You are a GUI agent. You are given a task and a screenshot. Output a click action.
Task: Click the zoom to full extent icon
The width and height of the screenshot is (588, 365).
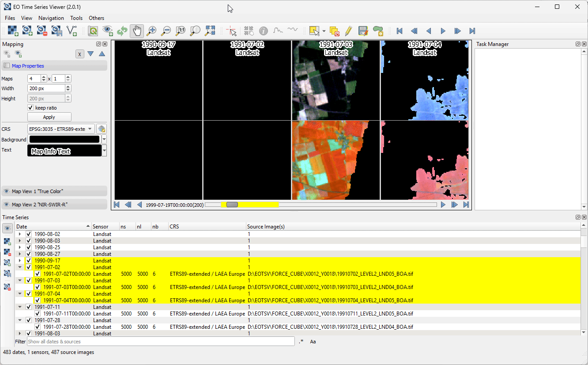tap(210, 30)
